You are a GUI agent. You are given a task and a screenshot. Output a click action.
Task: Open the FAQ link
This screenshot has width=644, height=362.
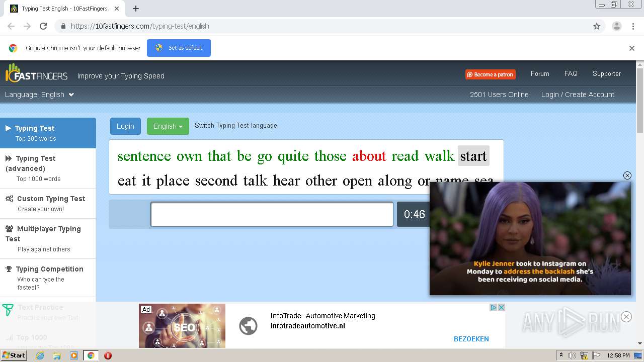(x=571, y=73)
